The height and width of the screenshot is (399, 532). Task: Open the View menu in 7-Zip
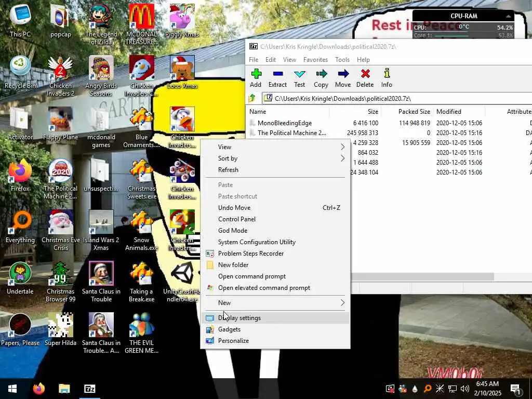click(x=289, y=60)
